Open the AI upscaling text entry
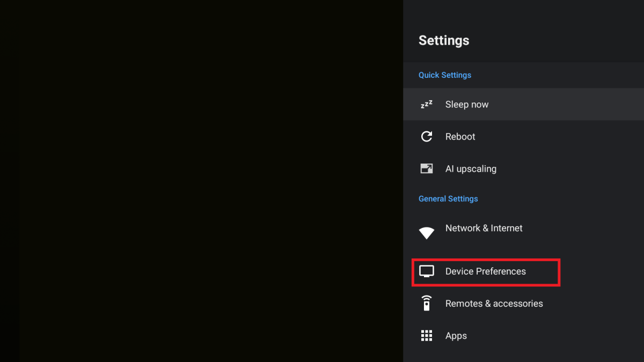Screen dimensions: 644x362 471,169
